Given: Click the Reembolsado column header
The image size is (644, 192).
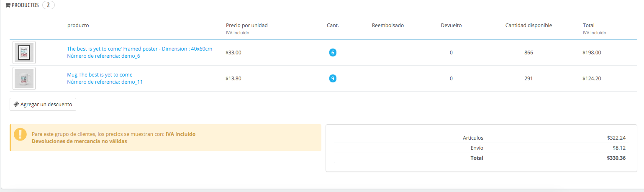Looking at the screenshot, I should click(387, 26).
